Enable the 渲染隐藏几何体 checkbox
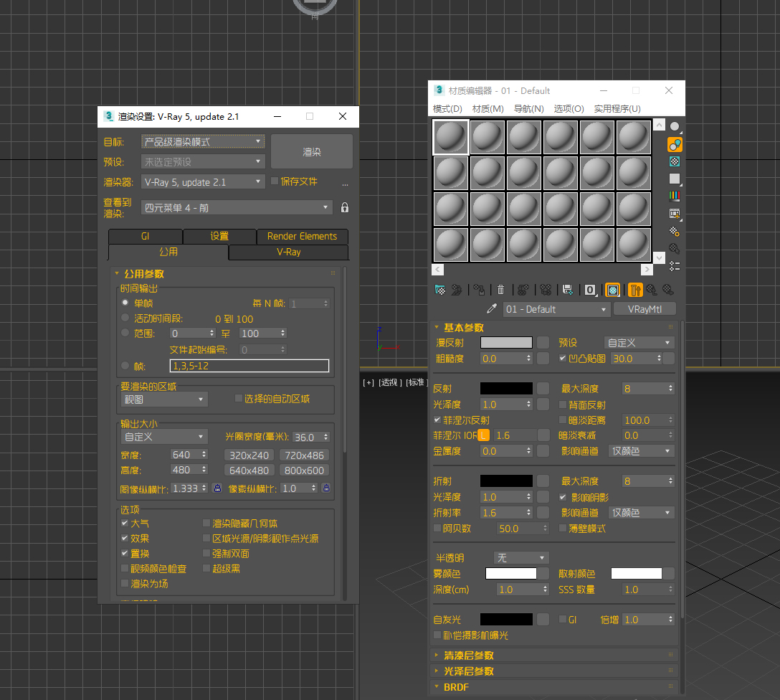Viewport: 780px width, 700px height. click(x=206, y=524)
